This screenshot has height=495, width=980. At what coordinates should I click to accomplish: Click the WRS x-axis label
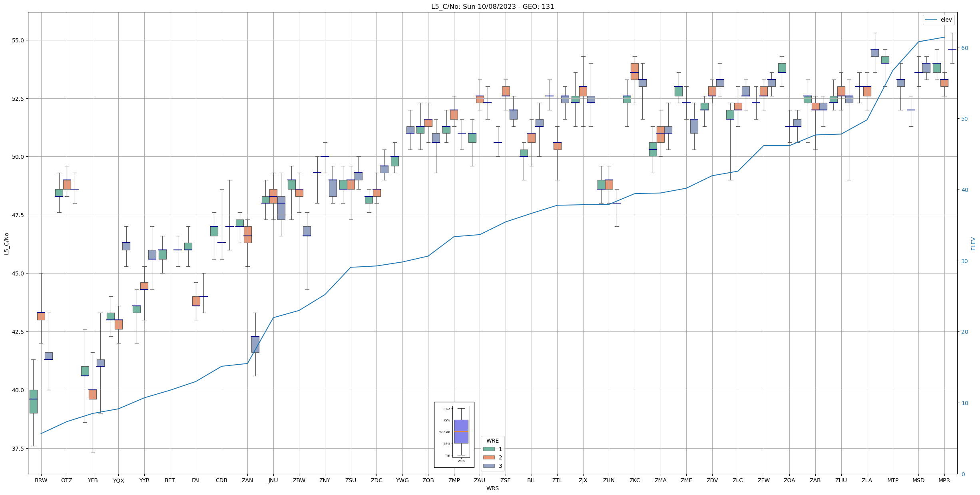(492, 488)
